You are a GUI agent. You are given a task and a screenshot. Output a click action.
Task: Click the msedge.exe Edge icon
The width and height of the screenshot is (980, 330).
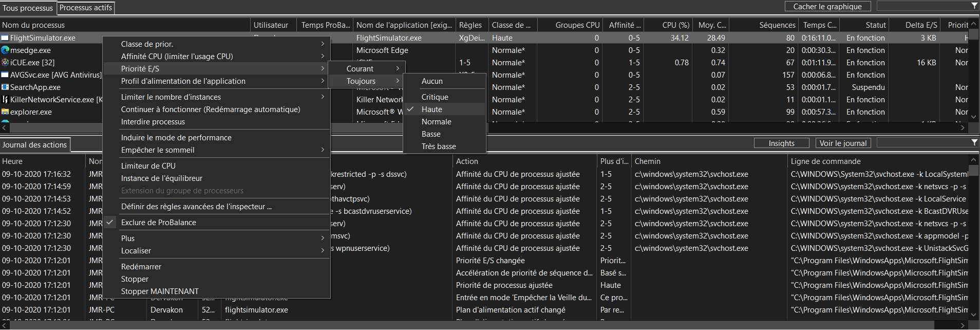[5, 50]
